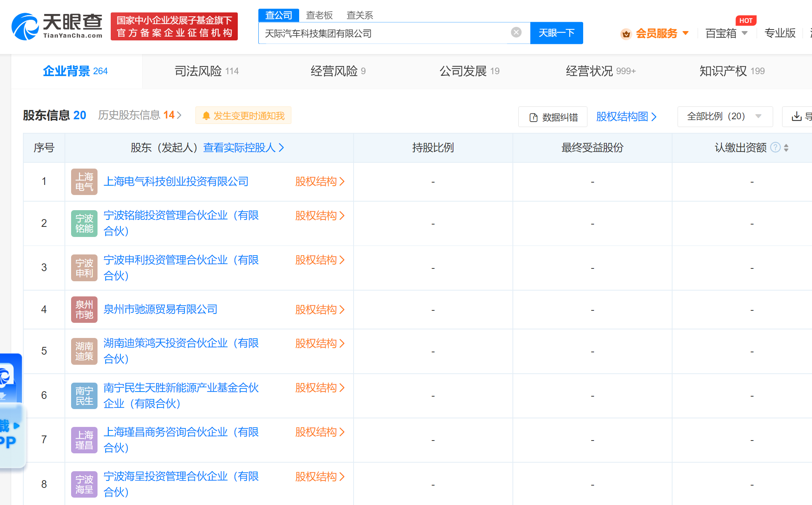
Task: Open 股权结构 for 上海瑾昌商务咨询
Action: (320, 432)
